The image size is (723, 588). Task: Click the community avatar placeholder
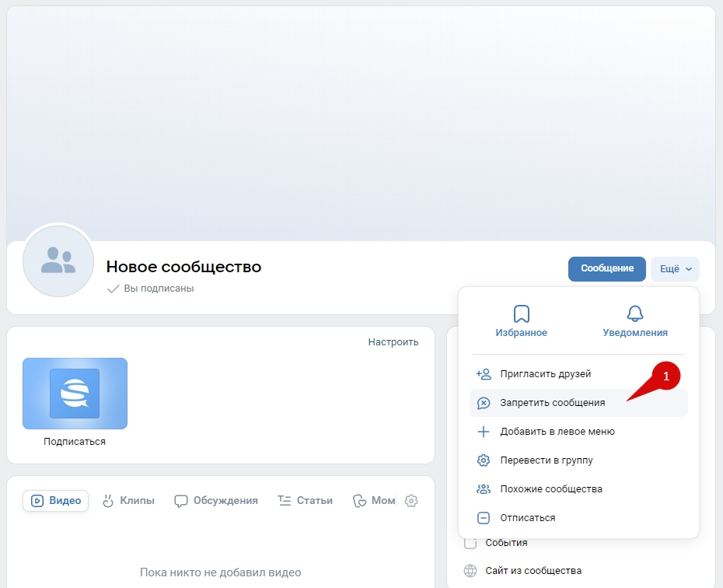[58, 262]
